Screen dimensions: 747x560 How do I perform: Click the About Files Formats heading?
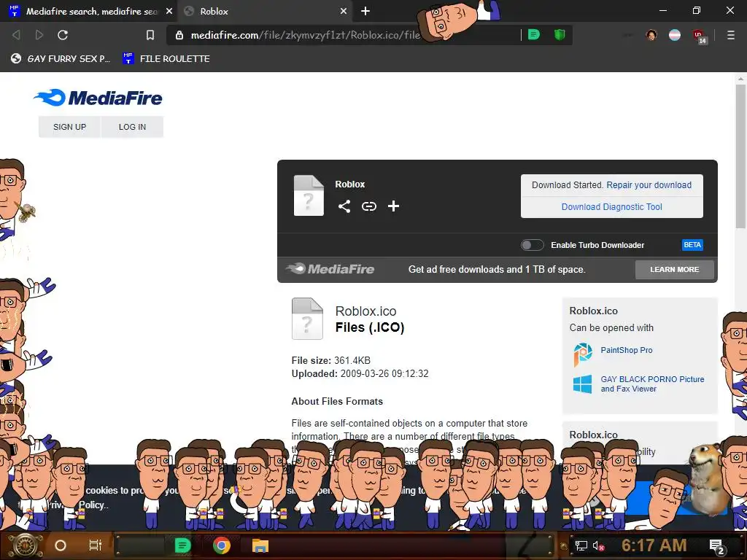tap(337, 402)
